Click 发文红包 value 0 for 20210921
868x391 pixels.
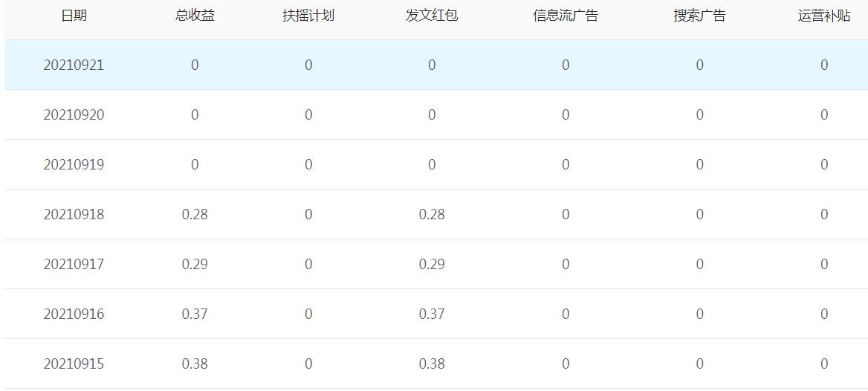tap(432, 65)
